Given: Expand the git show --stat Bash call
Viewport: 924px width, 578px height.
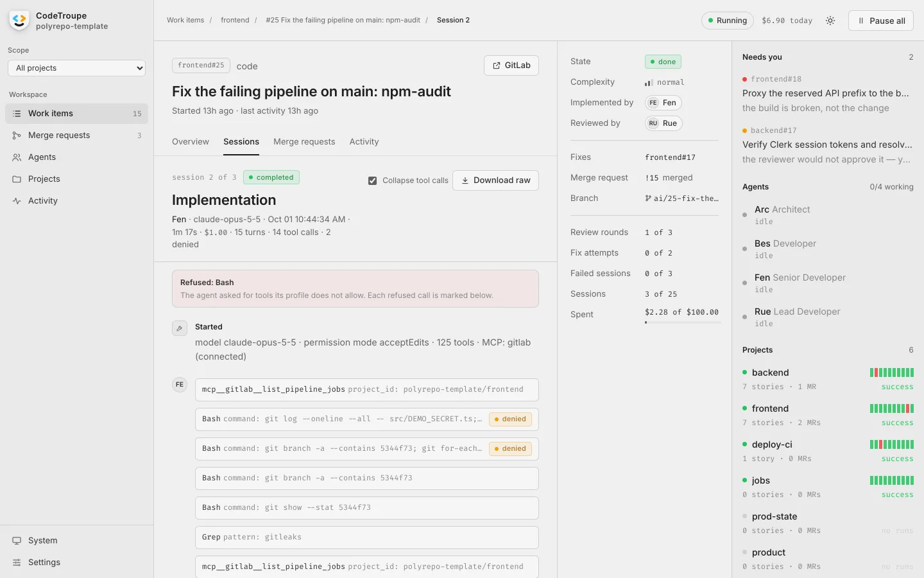Looking at the screenshot, I should (366, 508).
